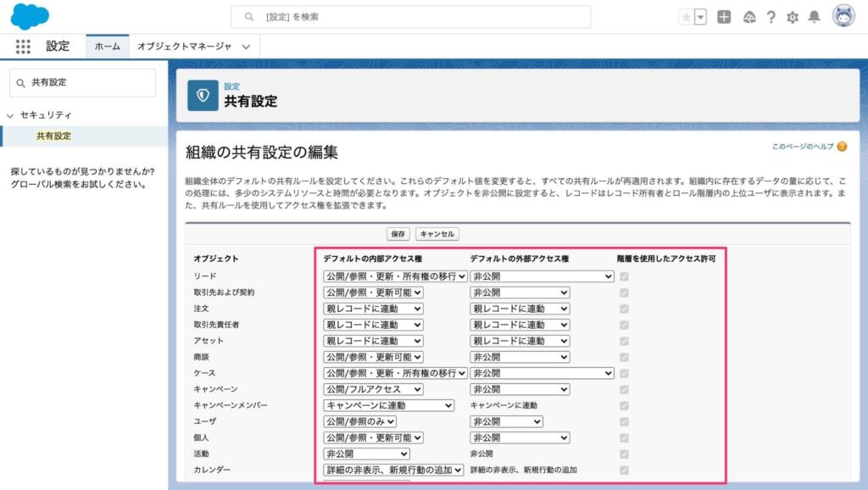This screenshot has height=490, width=868.
Task: Open 取引先責任者 internal access dropdown
Action: (x=373, y=325)
